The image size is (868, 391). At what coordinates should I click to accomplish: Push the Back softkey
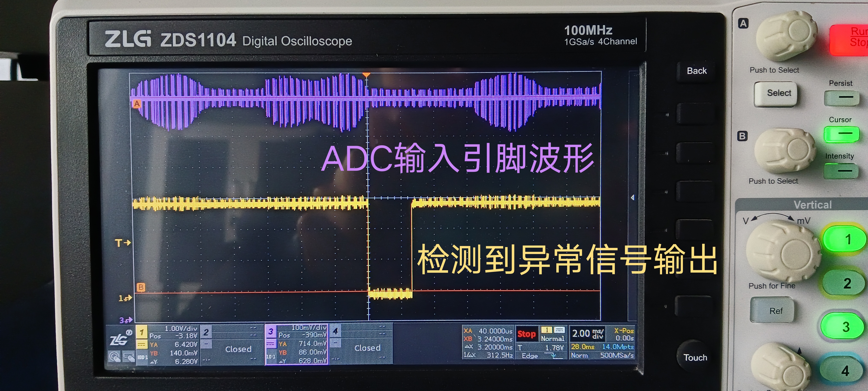pos(697,71)
